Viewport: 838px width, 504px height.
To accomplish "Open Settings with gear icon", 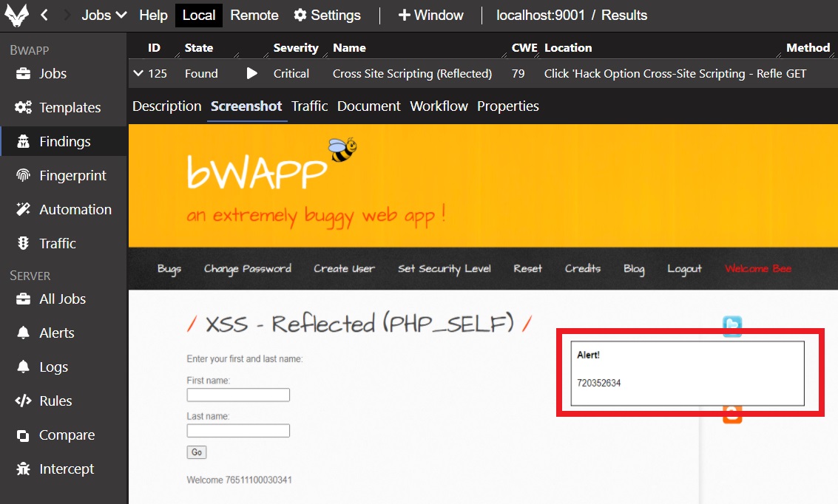I will coord(327,15).
